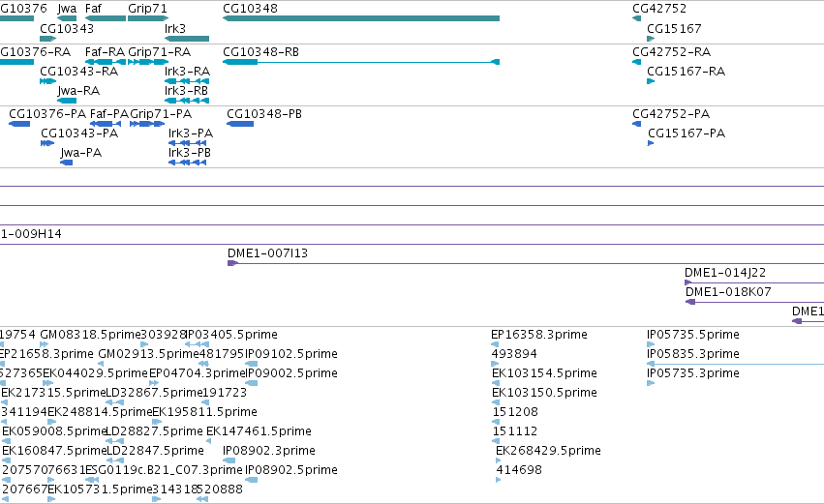The image size is (824, 504).
Task: Select the CG10343-RA transcript glyph
Action: (47, 81)
